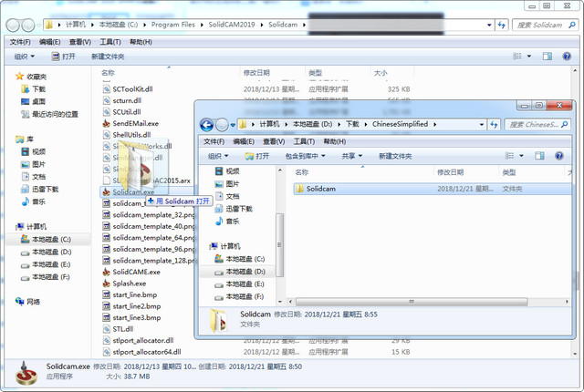584x392 pixels.
Task: Open 工具(T) menu in back window
Action: pyautogui.click(x=110, y=42)
